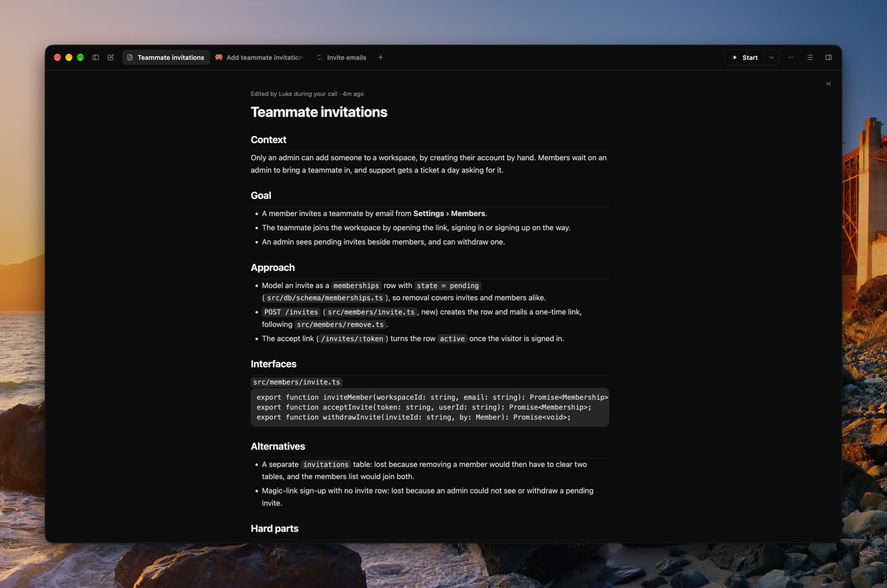Click the Start button
This screenshot has height=588, width=887.
click(x=745, y=57)
